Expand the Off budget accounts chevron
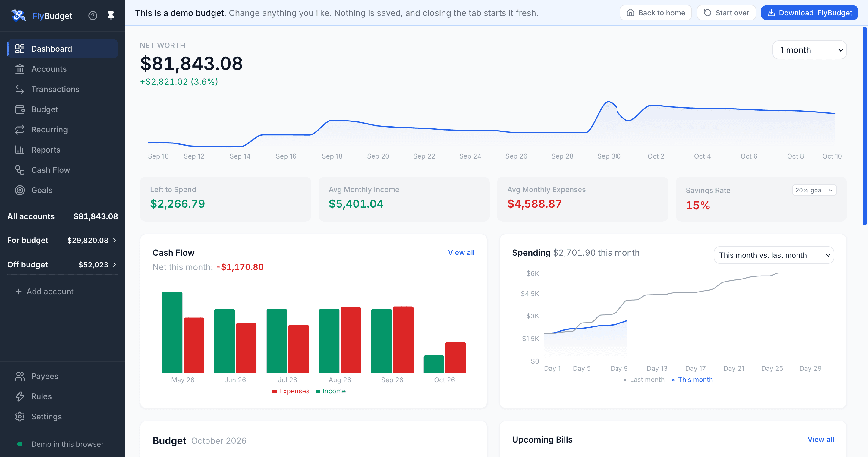 (x=115, y=265)
